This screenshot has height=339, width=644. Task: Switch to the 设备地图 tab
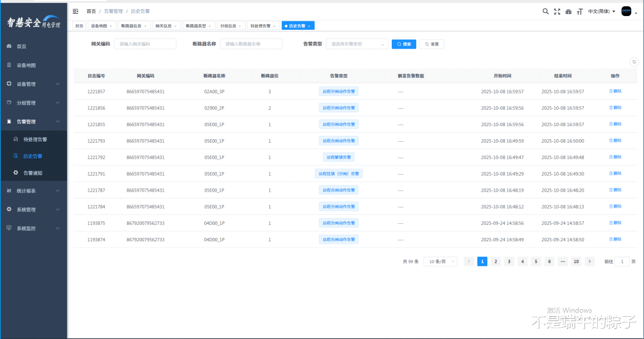click(x=101, y=26)
